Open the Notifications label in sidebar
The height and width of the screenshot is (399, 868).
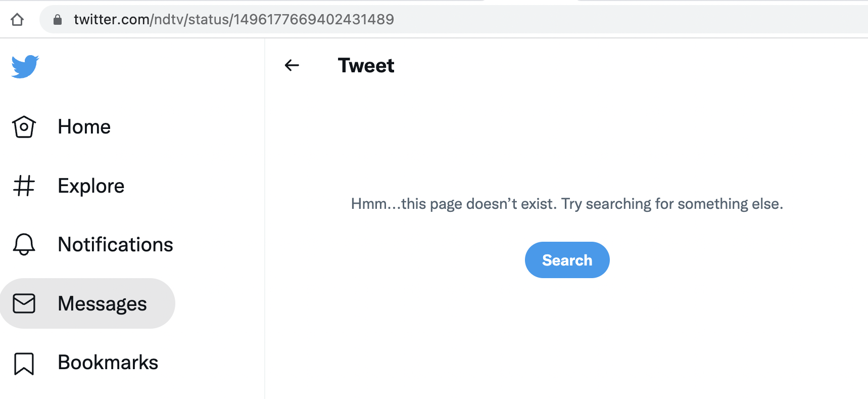tap(115, 245)
